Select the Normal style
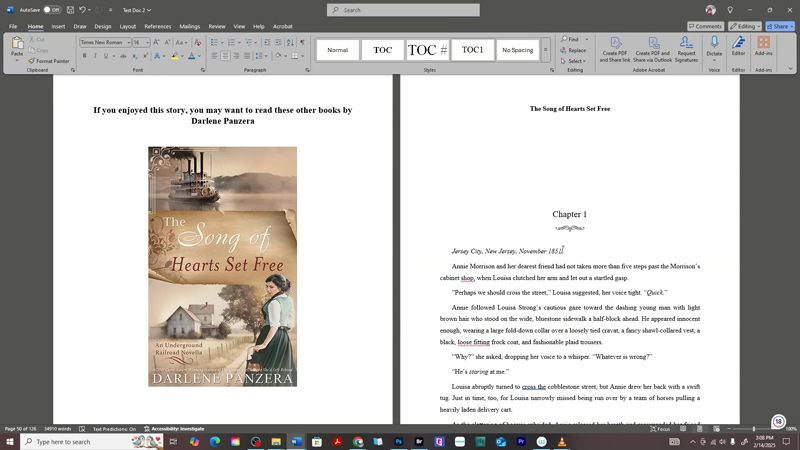This screenshot has width=800, height=450. click(338, 50)
